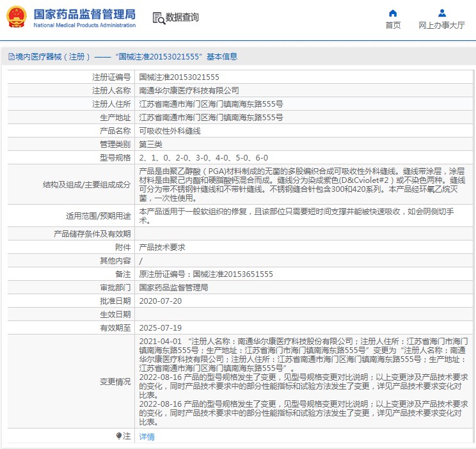The image size is (476, 449).
Task: Click the document icon before 境内医疗器械
Action: point(11,57)
